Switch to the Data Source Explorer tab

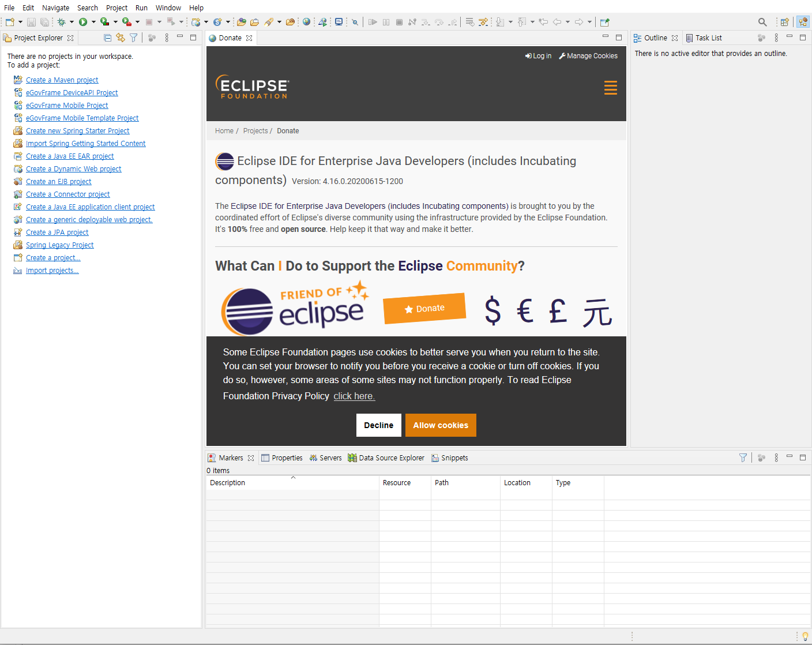pyautogui.click(x=386, y=457)
